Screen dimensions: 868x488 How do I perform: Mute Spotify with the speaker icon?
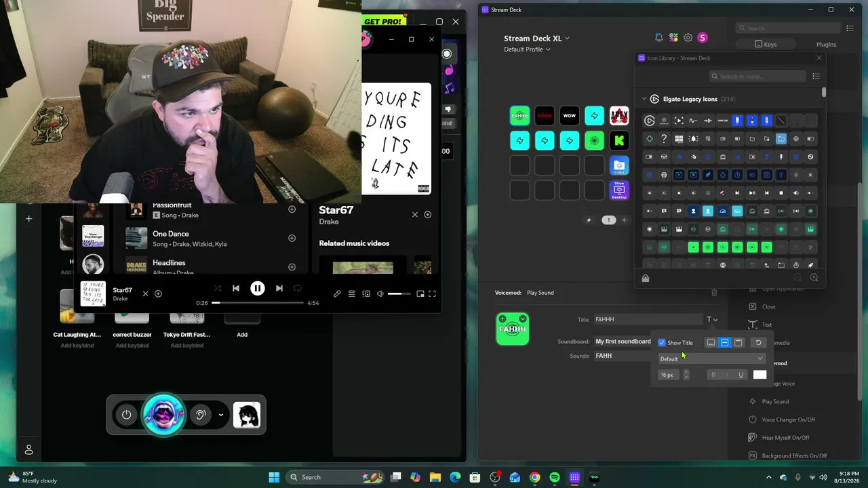(380, 293)
